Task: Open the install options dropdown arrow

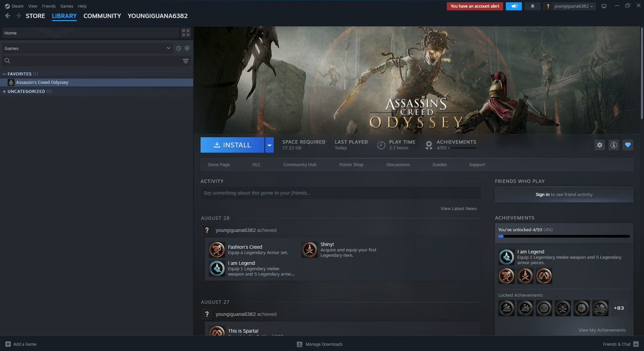Action: (x=270, y=145)
